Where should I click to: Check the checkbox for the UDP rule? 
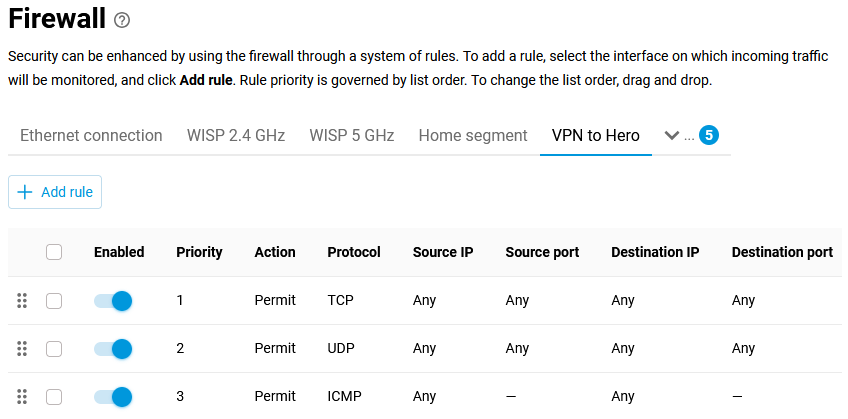coord(54,348)
